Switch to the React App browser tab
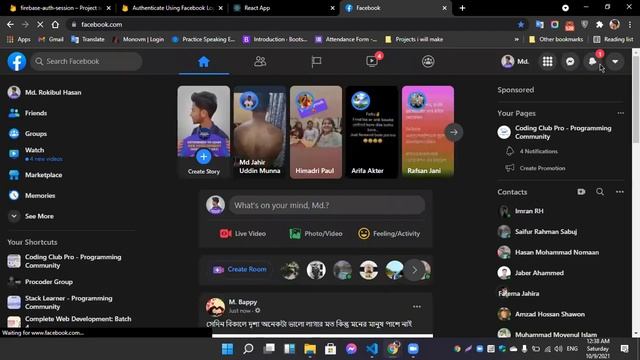The width and height of the screenshot is (640, 360). pos(283,8)
